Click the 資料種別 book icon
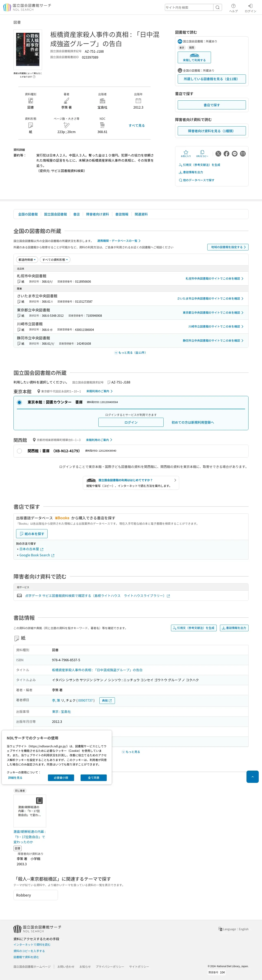The image size is (262, 980). click(x=30, y=101)
